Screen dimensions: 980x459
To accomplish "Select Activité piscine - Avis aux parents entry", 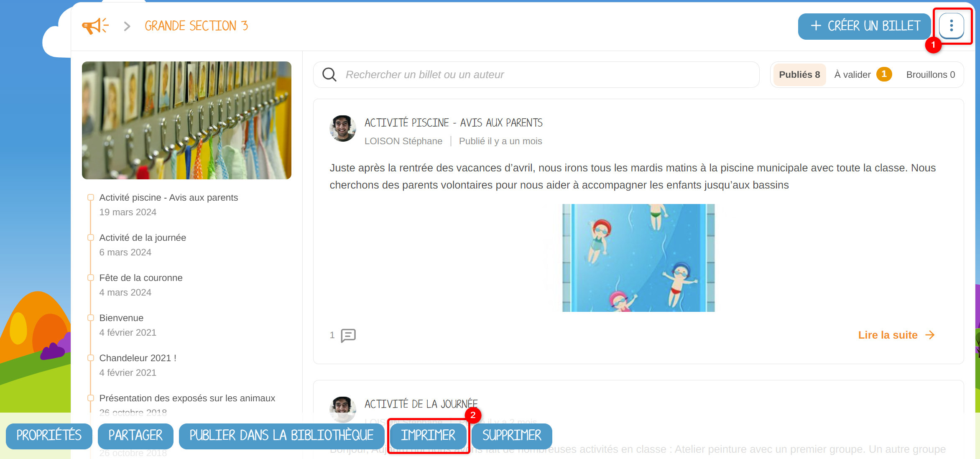I will pos(168,198).
